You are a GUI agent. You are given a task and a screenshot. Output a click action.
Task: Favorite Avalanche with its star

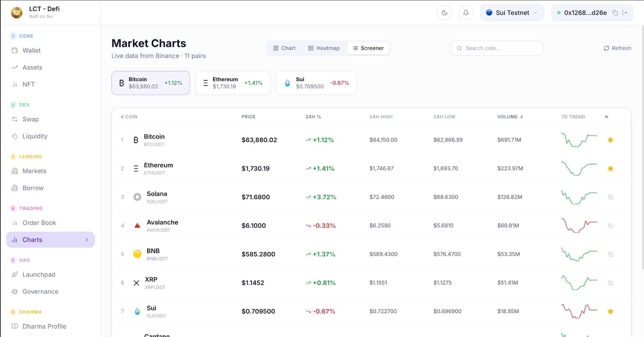tap(610, 226)
